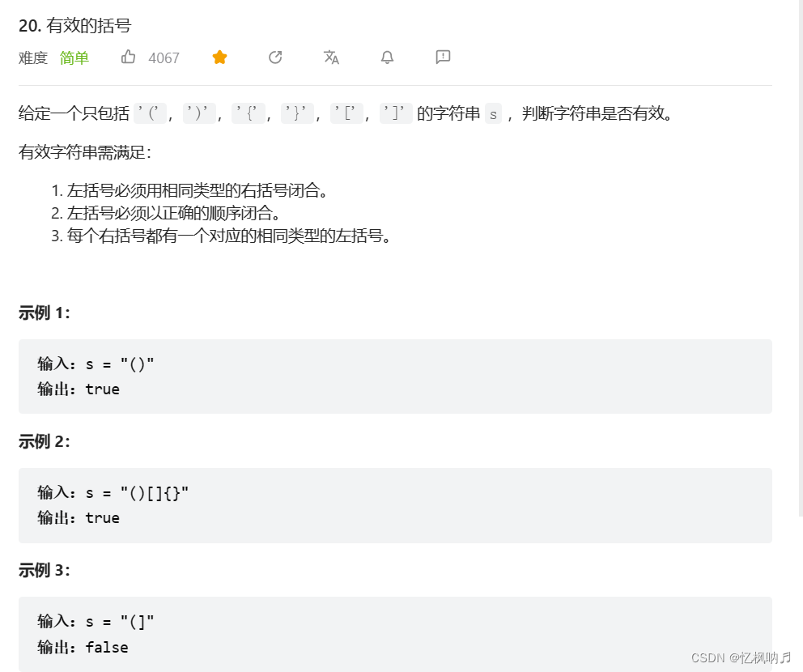Click the refresh problem icon
Viewport: 803px width, 672px height.
click(274, 57)
